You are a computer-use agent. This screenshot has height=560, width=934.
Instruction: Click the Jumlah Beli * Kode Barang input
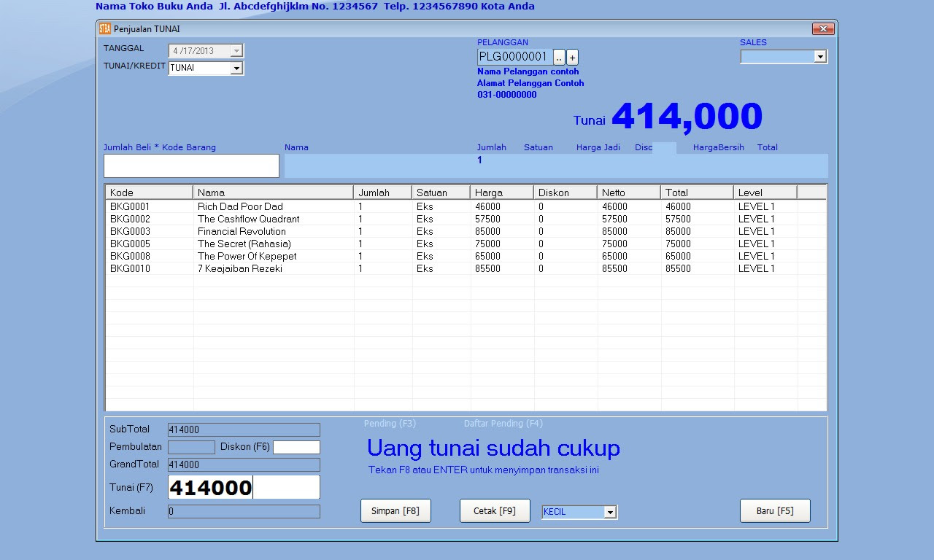(x=191, y=166)
